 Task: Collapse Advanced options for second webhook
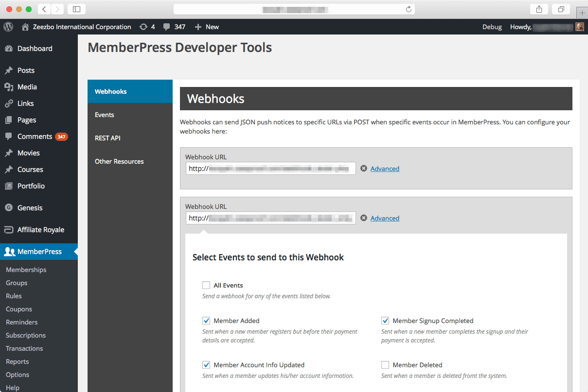[385, 218]
